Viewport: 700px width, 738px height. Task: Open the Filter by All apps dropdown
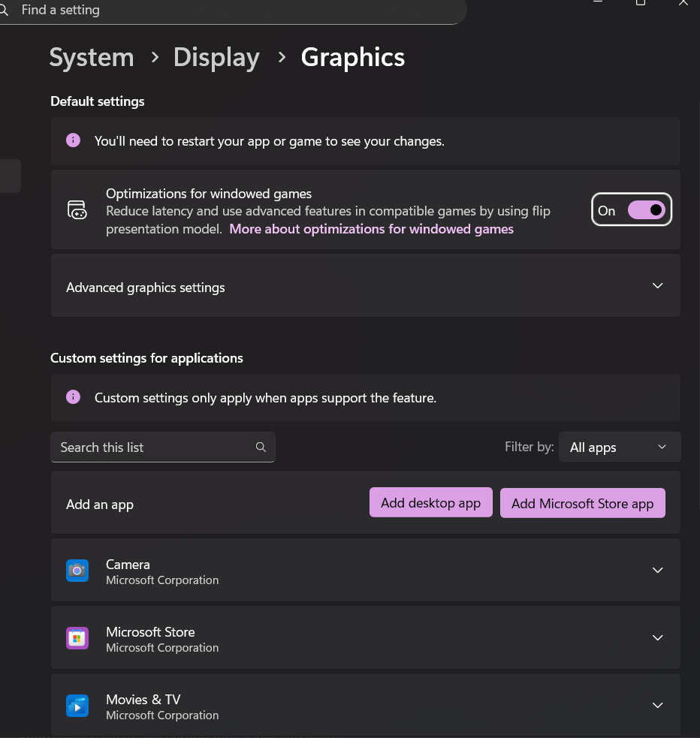(x=619, y=447)
